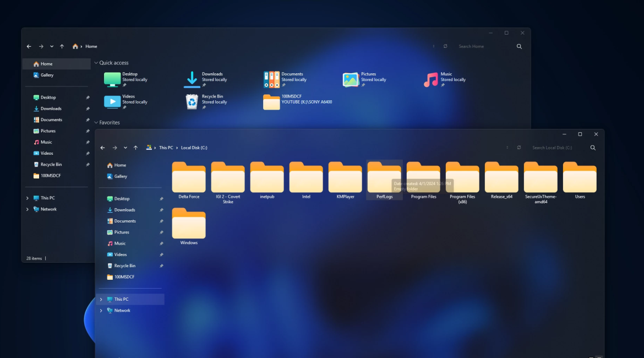Click refresh icon in Local Disk window
The height and width of the screenshot is (358, 644).
(x=519, y=148)
